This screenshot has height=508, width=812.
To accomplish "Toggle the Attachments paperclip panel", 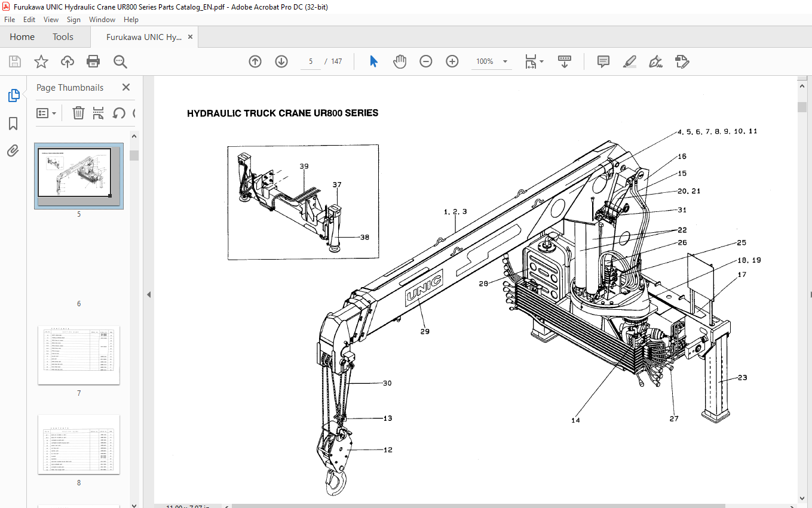I will pos(13,151).
